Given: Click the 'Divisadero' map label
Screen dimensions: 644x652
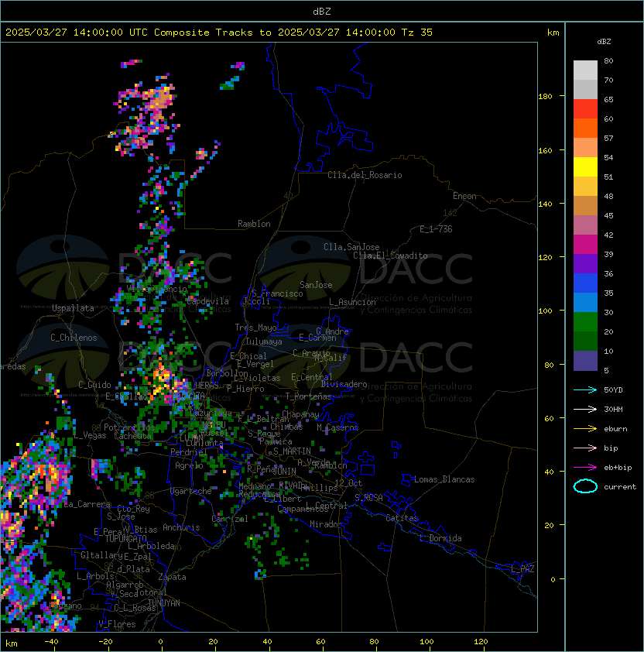Looking at the screenshot, I should pos(344,384).
